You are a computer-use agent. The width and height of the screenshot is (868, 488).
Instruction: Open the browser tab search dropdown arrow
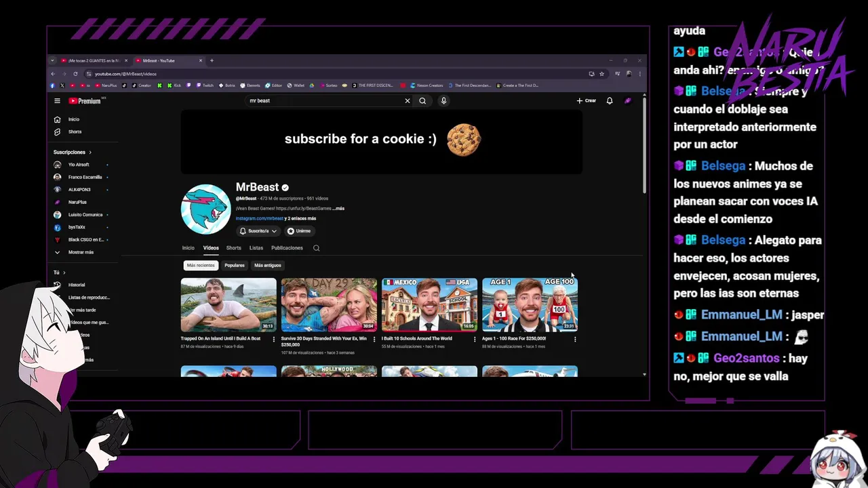(x=52, y=60)
